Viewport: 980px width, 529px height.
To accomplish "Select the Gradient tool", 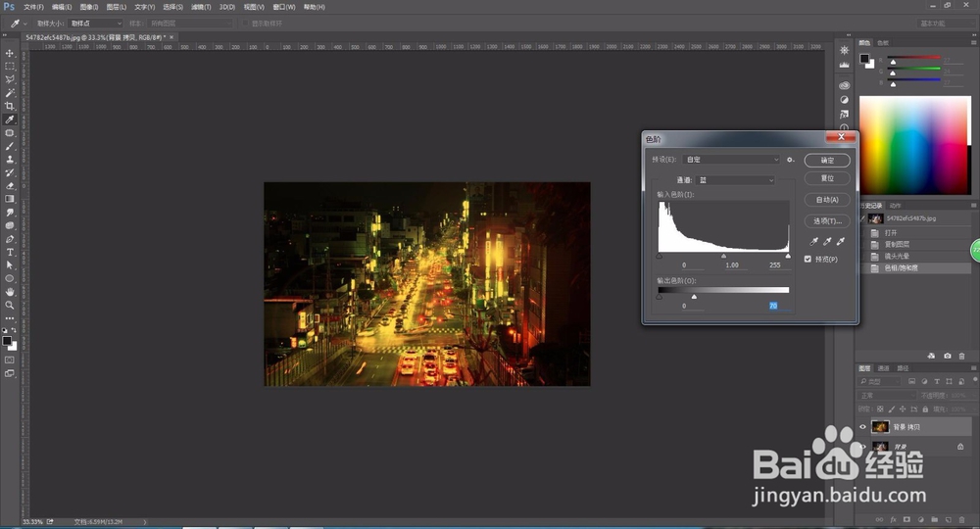I will (x=10, y=199).
